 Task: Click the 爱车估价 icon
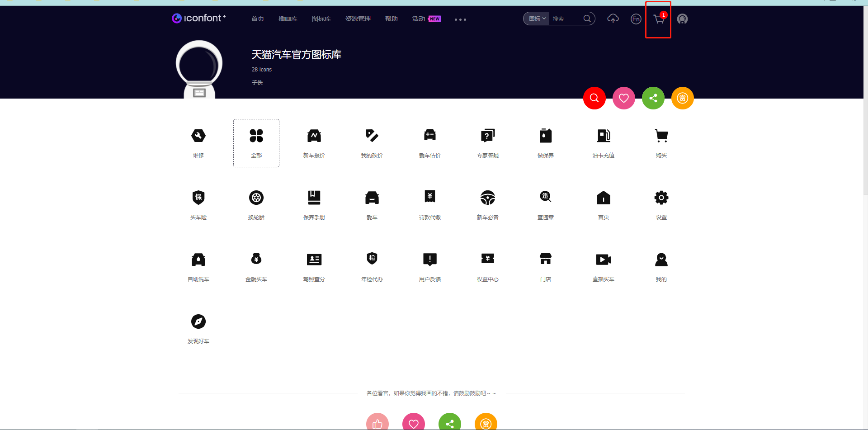click(x=430, y=135)
